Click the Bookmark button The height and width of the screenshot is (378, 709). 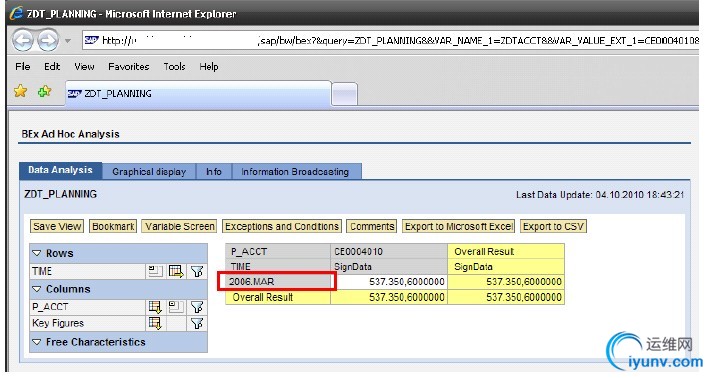coord(113,227)
